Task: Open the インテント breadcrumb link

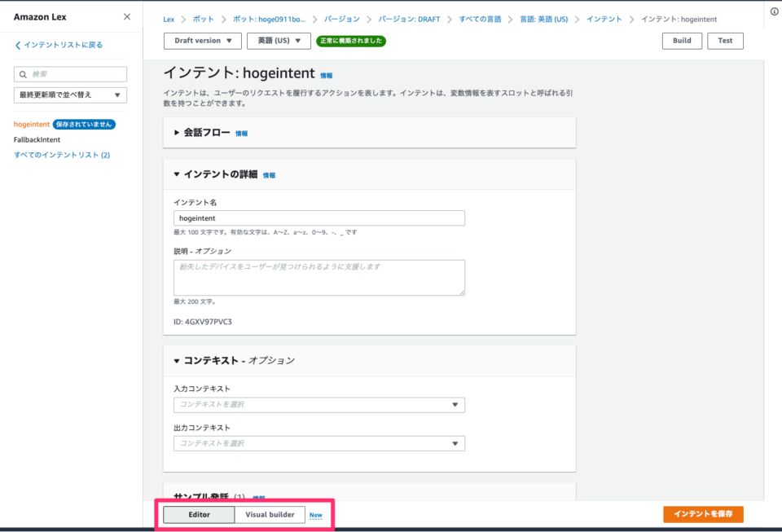Action: tap(604, 20)
